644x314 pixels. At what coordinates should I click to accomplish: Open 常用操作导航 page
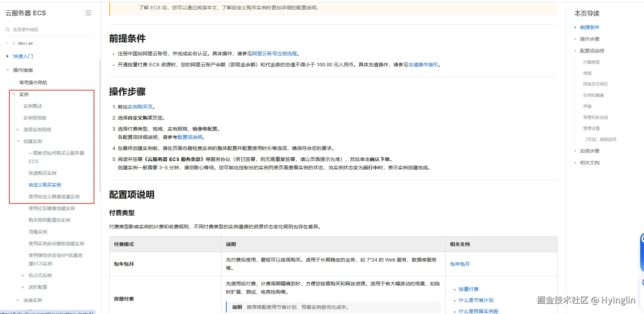pos(33,83)
